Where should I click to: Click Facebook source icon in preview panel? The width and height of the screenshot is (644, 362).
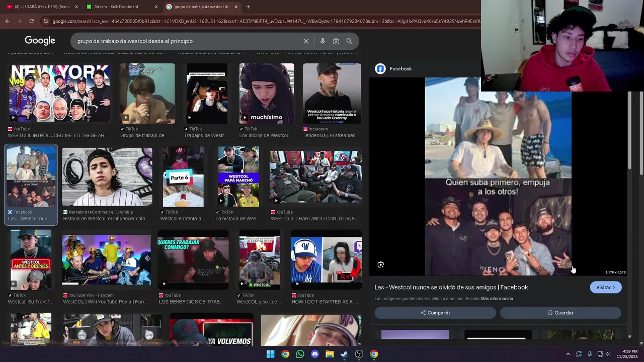[x=380, y=69]
